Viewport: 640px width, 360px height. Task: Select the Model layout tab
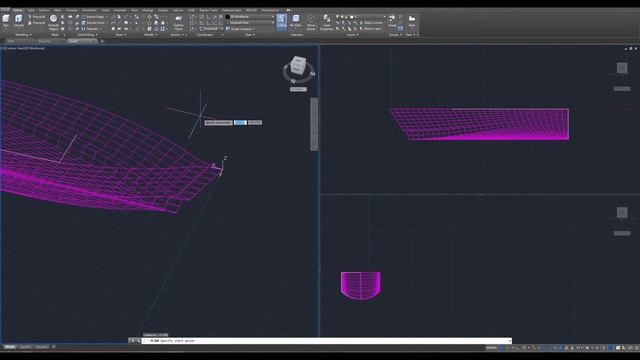[10, 347]
